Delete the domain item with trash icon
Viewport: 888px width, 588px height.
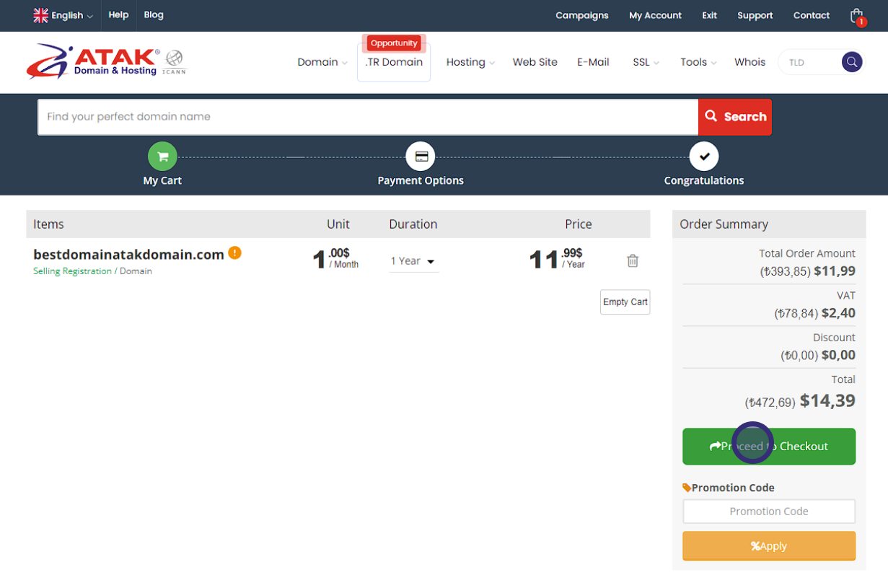[x=633, y=260]
